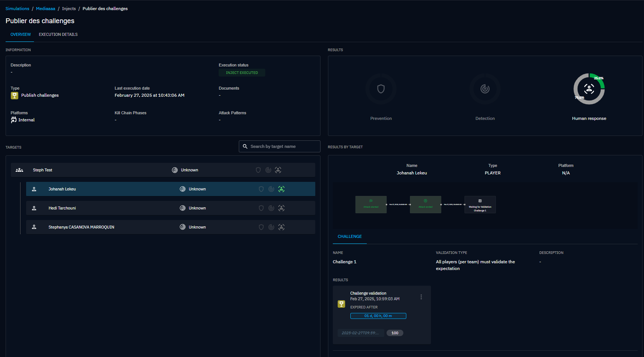
Task: Open the three-dot menu on Challenge validation card
Action: click(421, 297)
